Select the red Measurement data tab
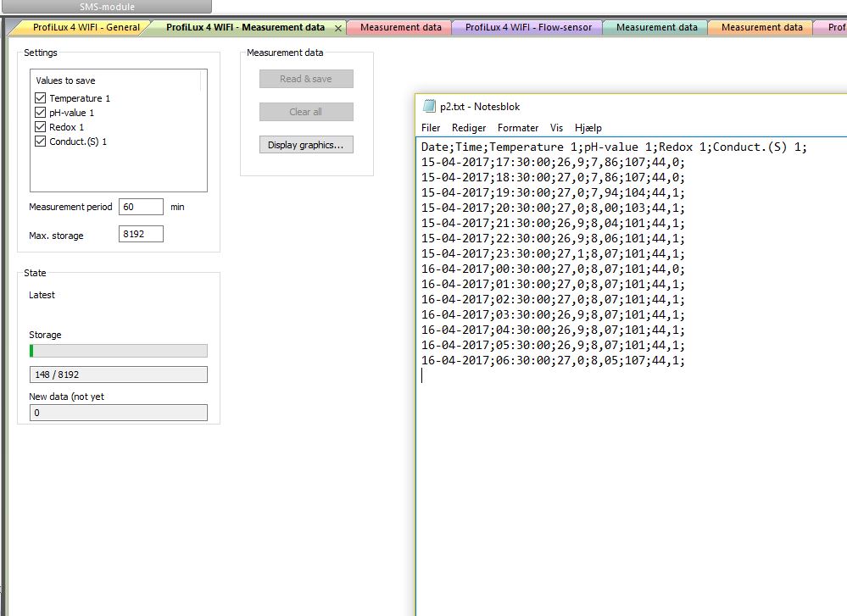Viewport: 847px width, 616px height. point(400,27)
